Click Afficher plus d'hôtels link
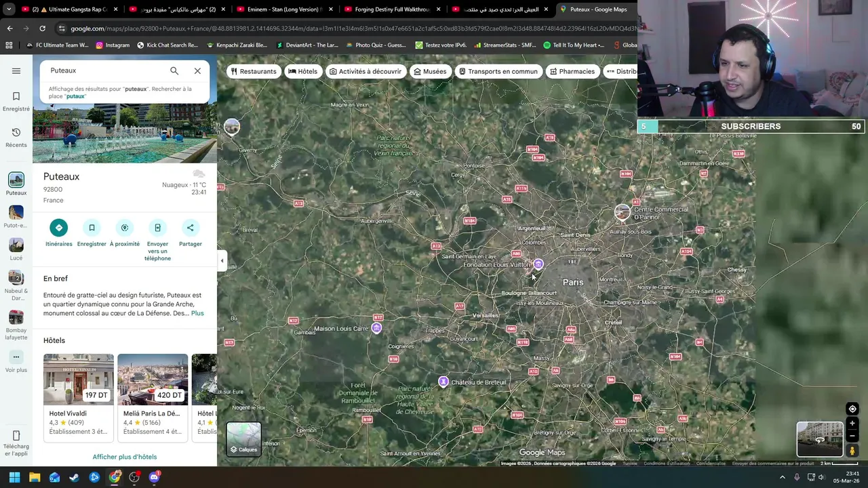The width and height of the screenshot is (868, 488). tap(125, 457)
